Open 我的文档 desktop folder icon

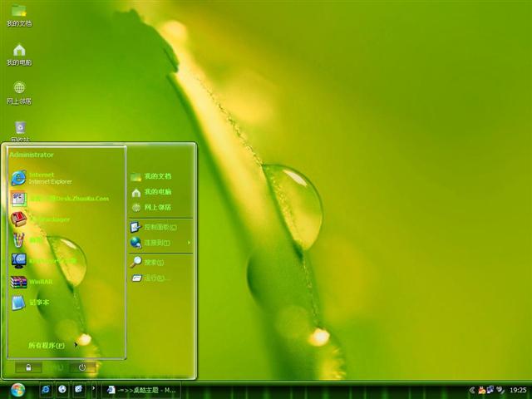19,15
